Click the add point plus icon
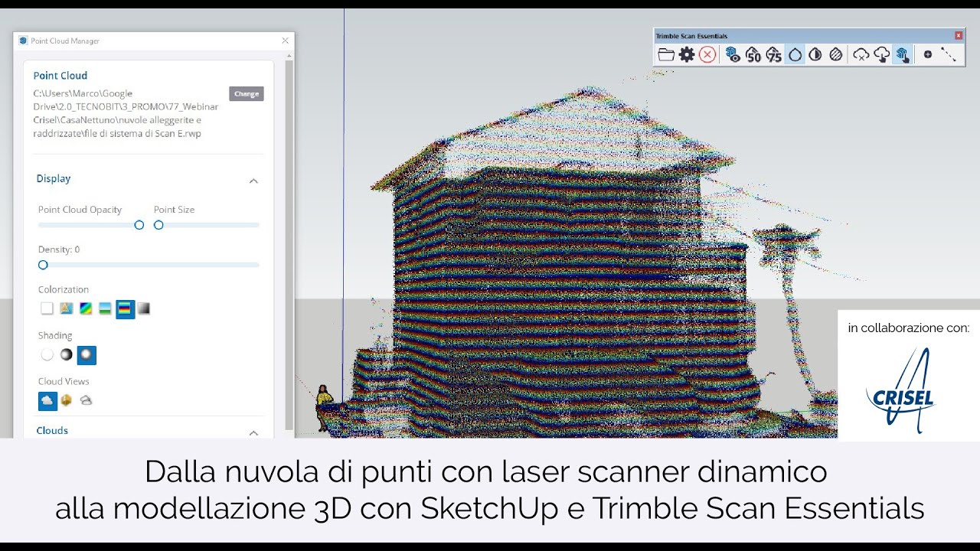The height and width of the screenshot is (551, 980). coord(928,54)
